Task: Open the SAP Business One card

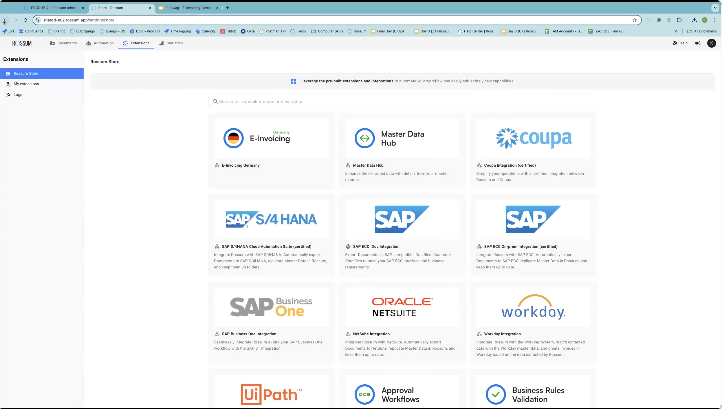Action: [271, 322]
